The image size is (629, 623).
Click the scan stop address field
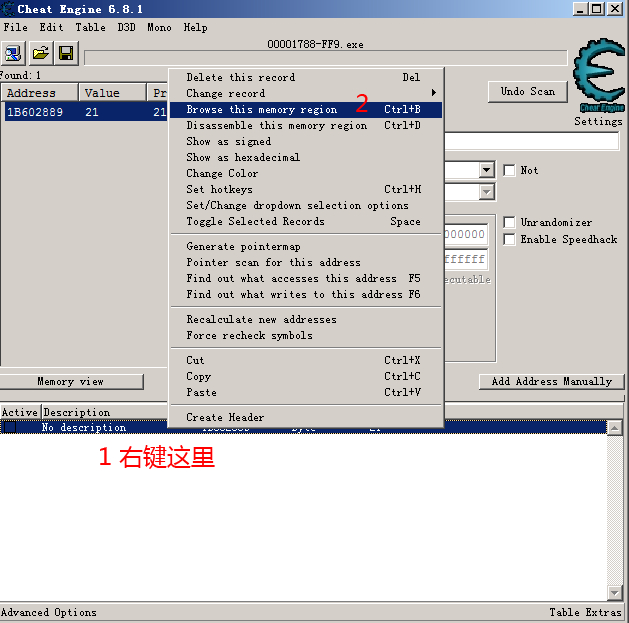click(x=466, y=260)
